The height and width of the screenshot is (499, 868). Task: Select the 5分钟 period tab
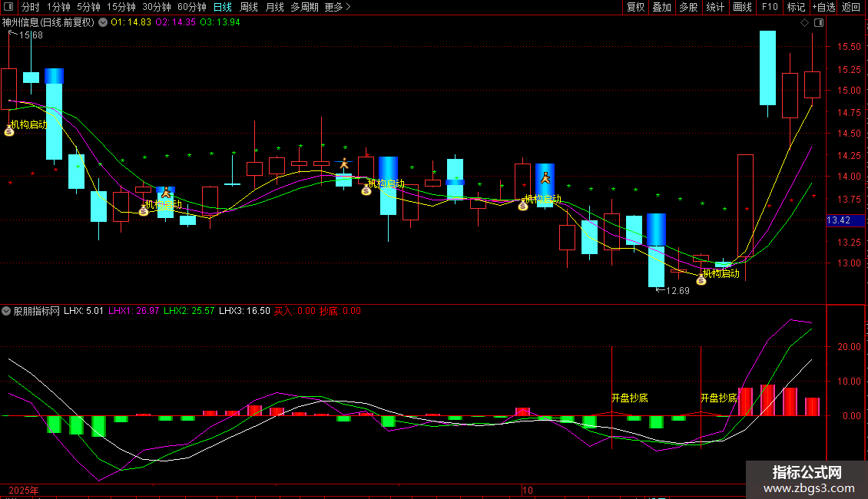point(88,7)
